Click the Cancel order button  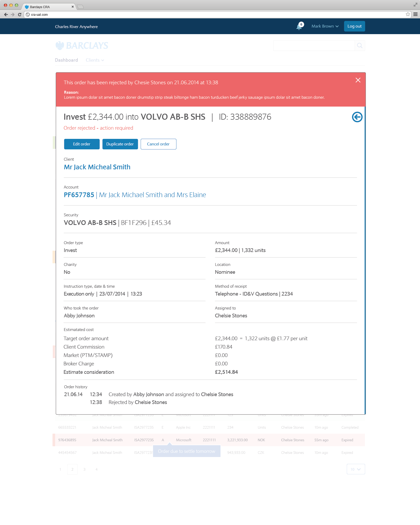pyautogui.click(x=158, y=144)
